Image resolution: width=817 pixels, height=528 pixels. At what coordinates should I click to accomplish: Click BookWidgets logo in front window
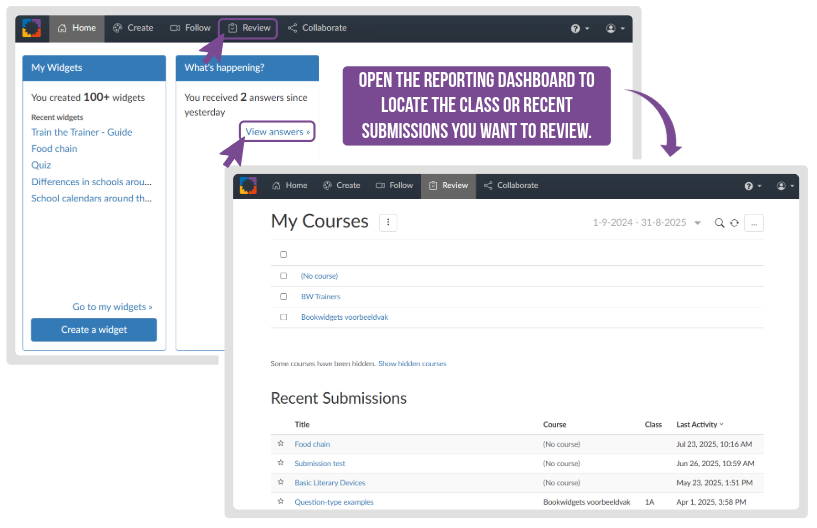248,186
